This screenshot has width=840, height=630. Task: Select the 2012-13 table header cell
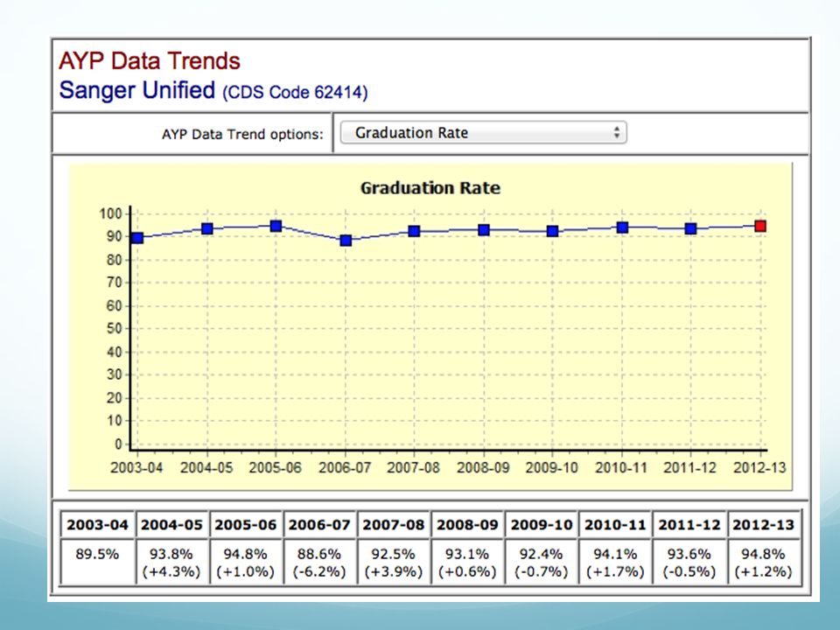pos(763,524)
